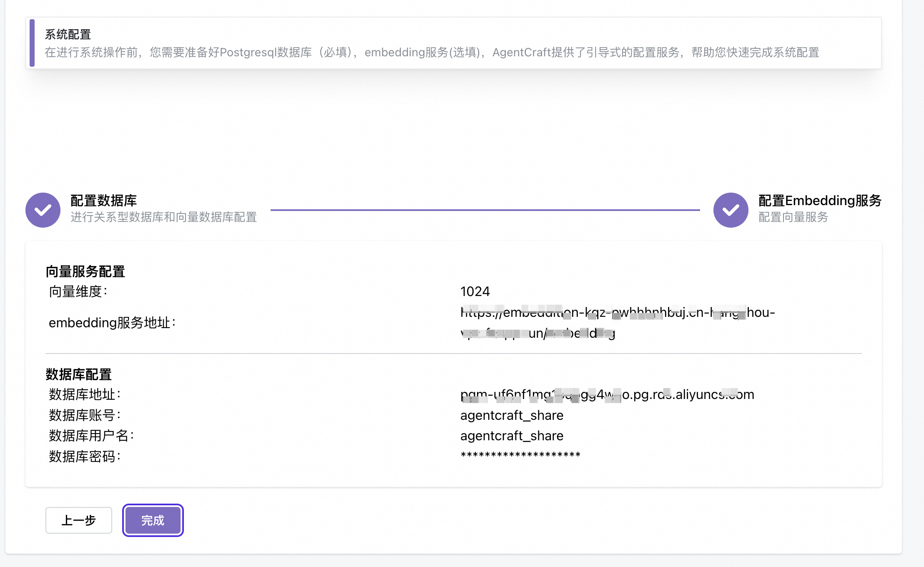This screenshot has width=924, height=567.
Task: Click the 数据库账号 value agentcraft_share
Action: (x=512, y=415)
